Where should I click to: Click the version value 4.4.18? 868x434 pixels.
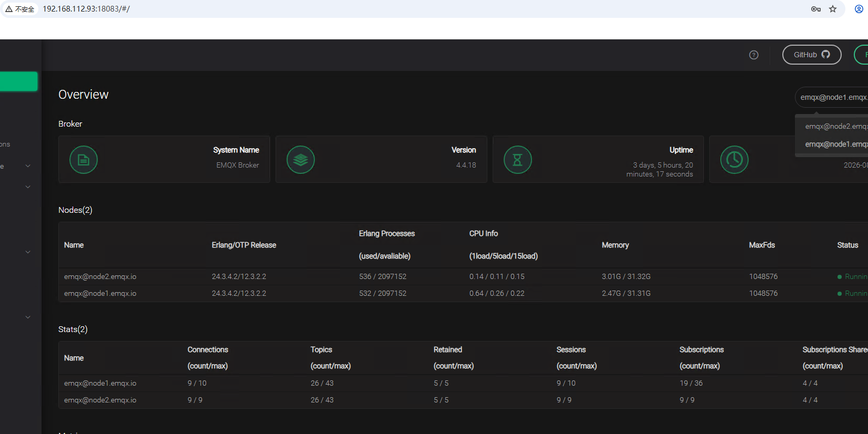[x=466, y=165]
